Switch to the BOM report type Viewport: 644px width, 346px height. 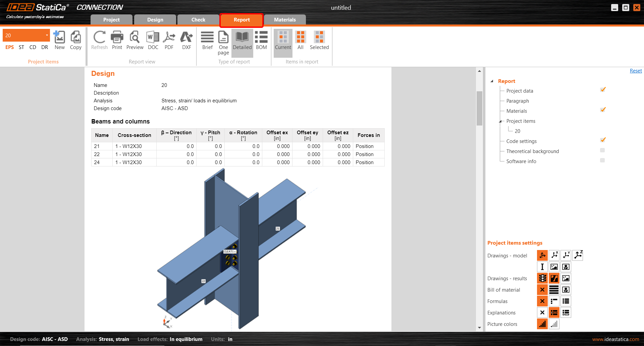[261, 40]
